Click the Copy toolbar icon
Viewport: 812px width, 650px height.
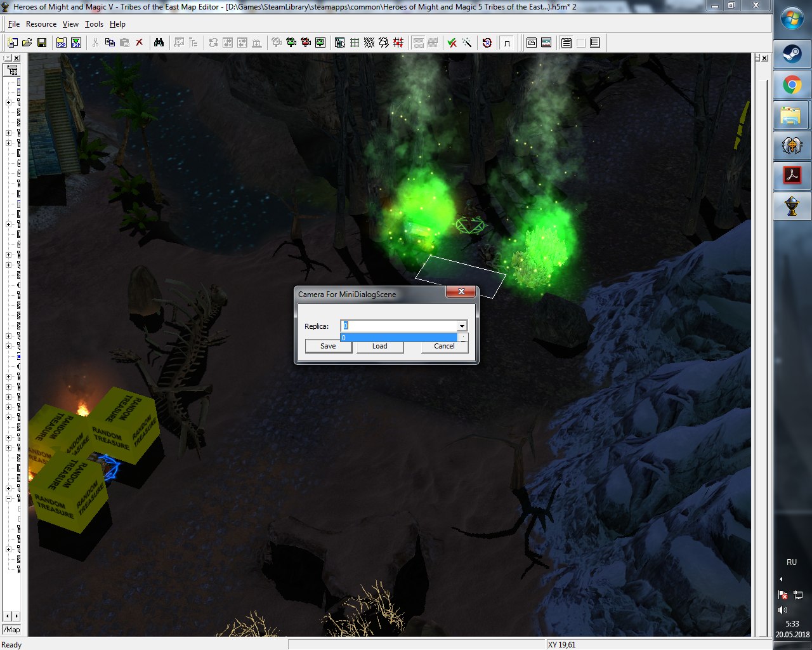click(110, 43)
